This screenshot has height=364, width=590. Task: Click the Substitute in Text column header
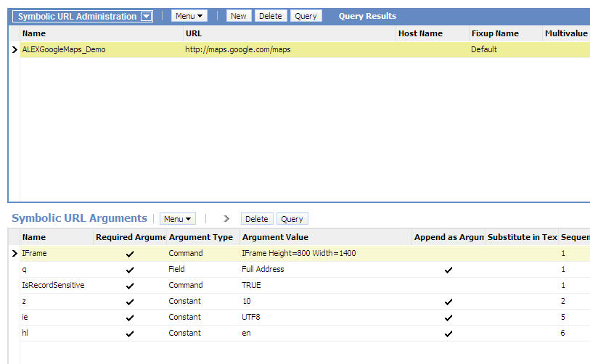click(x=522, y=237)
